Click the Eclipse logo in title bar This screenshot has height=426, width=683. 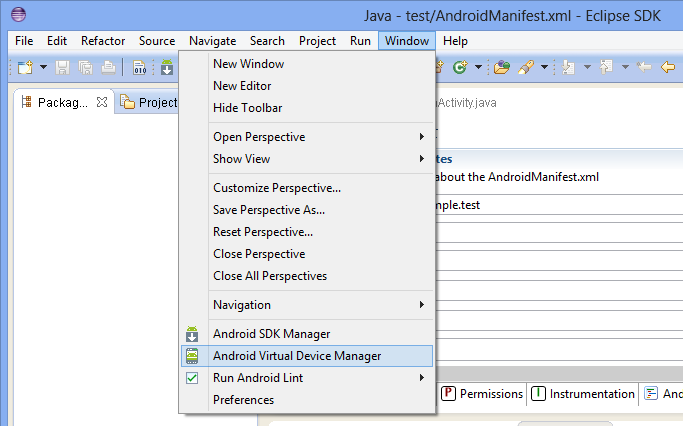pyautogui.click(x=18, y=14)
